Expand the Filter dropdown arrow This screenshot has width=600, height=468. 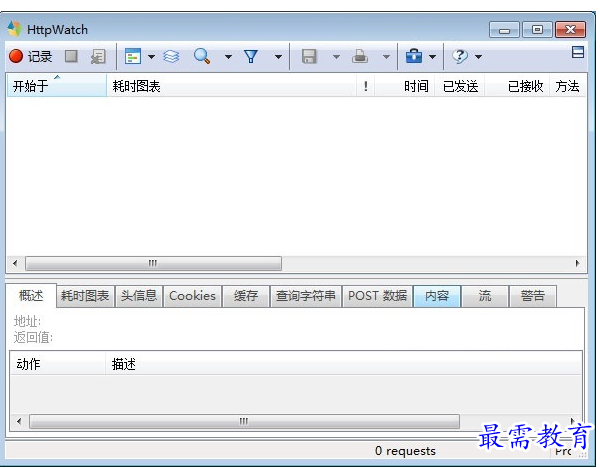279,57
